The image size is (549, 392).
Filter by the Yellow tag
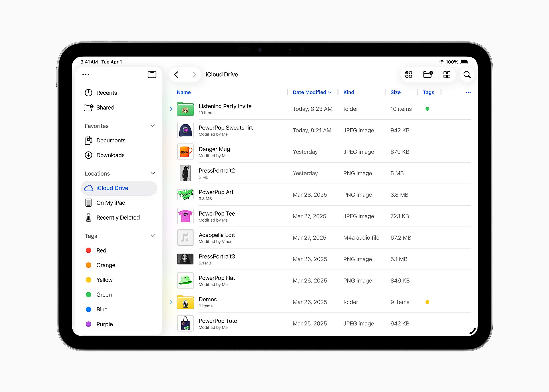[119, 280]
